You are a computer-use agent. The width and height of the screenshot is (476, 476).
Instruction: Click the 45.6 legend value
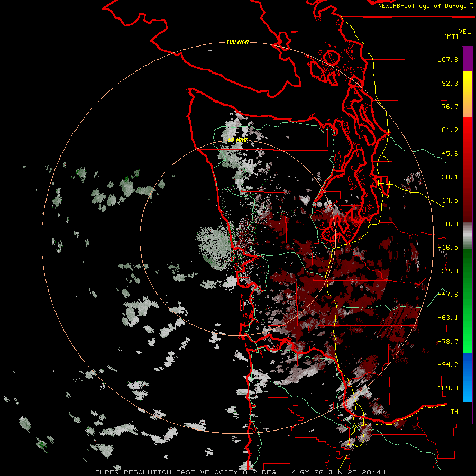tap(450, 153)
